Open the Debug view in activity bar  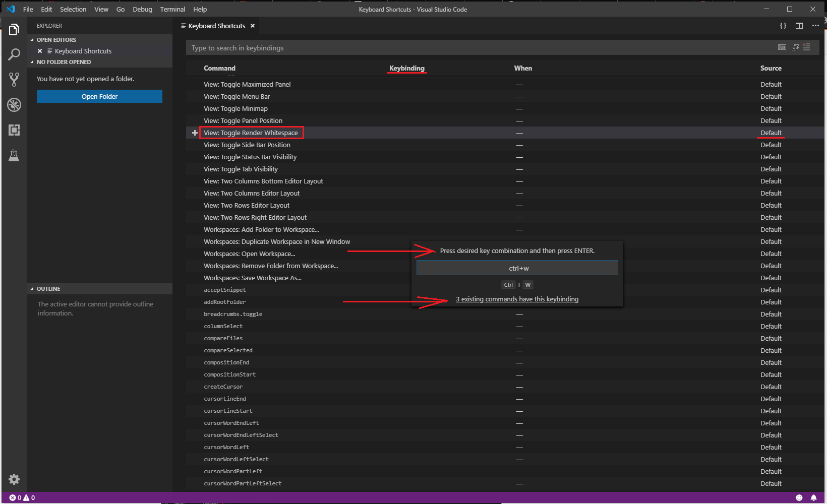click(14, 104)
